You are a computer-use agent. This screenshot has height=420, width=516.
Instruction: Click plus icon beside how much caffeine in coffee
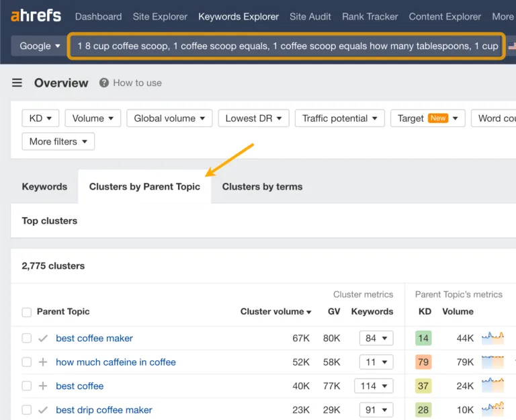[43, 362]
